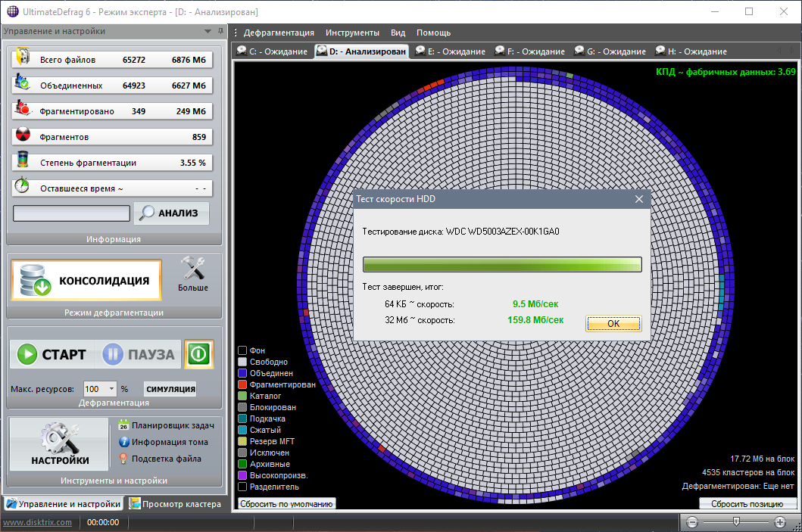The width and height of the screenshot is (802, 532).
Task: Click OK in the HDD speed test dialog
Action: [613, 324]
